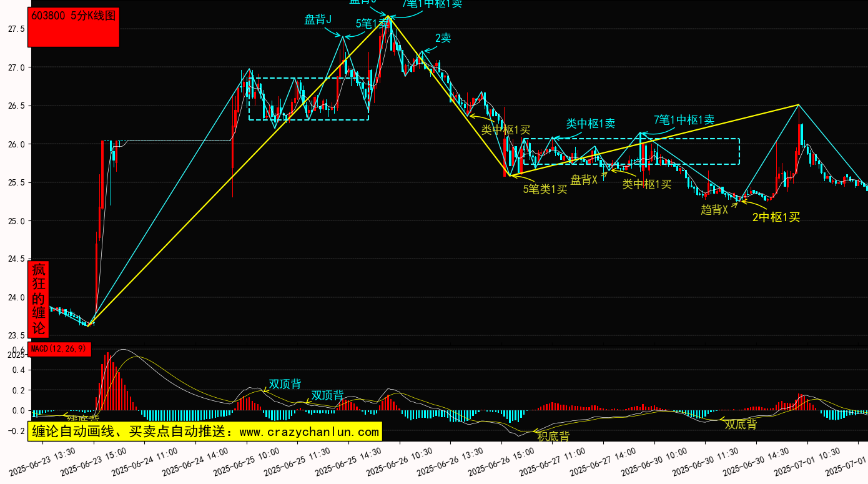Click time axis label 2025-06-25 11:30

298,461
